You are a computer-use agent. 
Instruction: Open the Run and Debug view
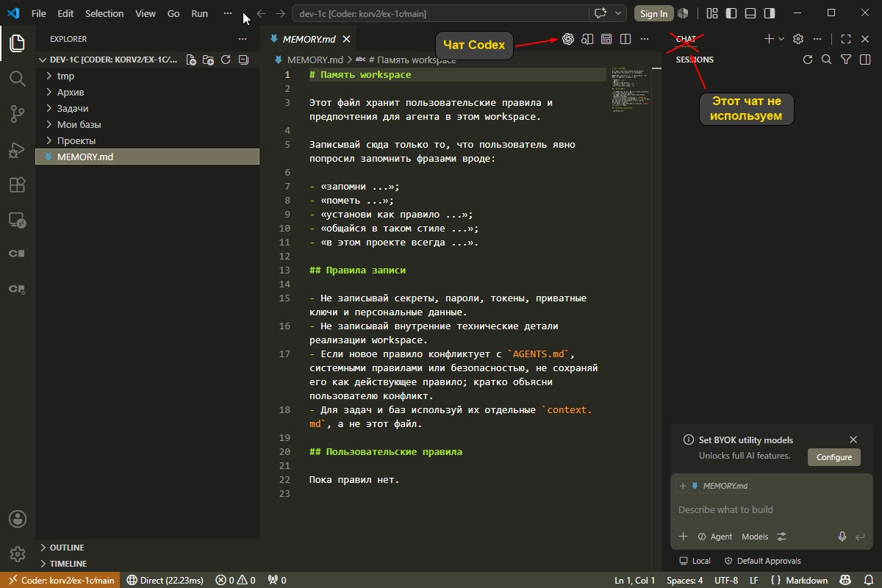[18, 149]
